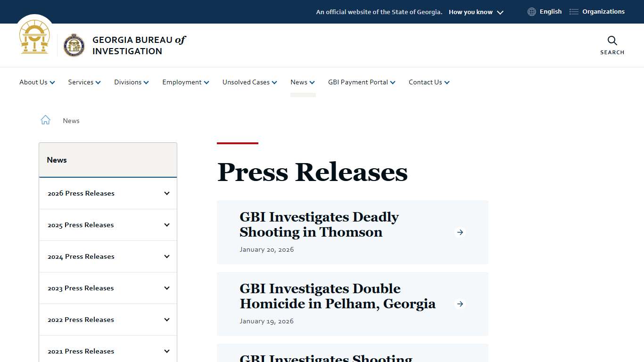Open the Divisions menu
Screen dimensions: 644x362
tap(131, 82)
